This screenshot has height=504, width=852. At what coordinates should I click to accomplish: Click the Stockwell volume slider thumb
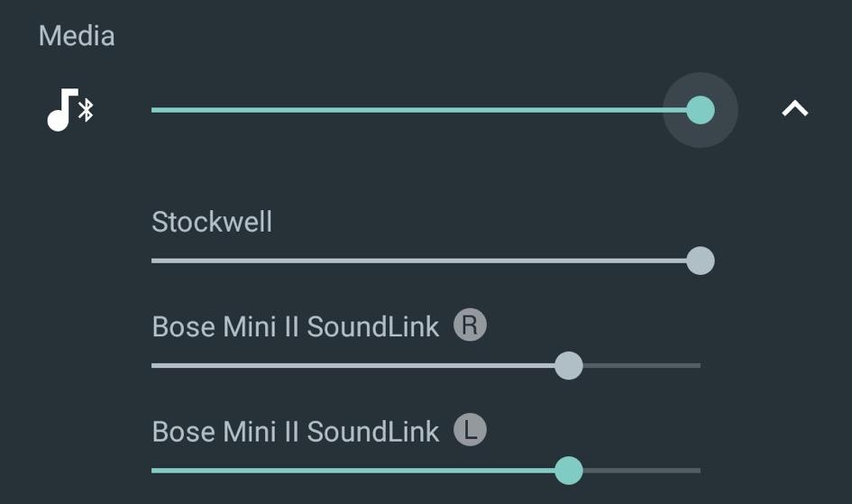point(701,261)
